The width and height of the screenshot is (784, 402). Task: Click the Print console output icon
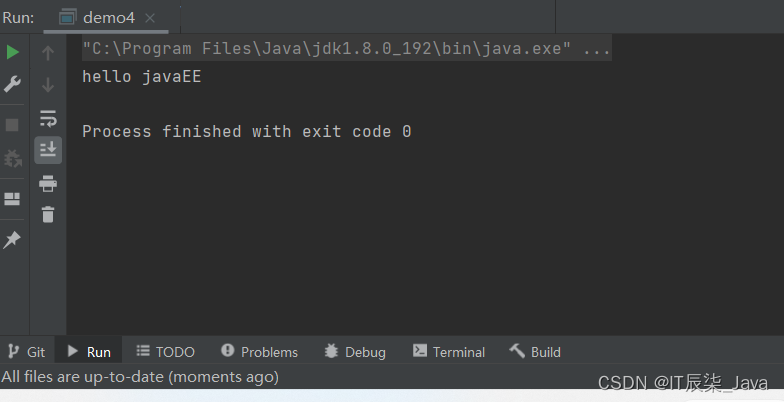[x=48, y=183]
